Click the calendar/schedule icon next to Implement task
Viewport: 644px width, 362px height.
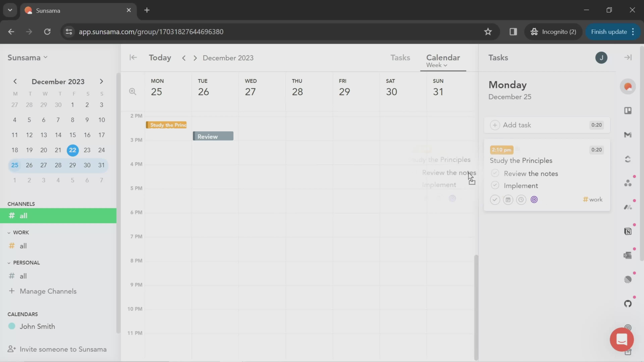(x=508, y=199)
